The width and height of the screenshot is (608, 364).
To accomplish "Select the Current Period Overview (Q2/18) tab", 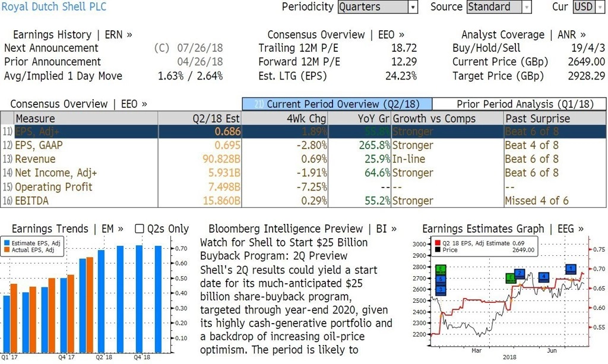I will (x=337, y=104).
